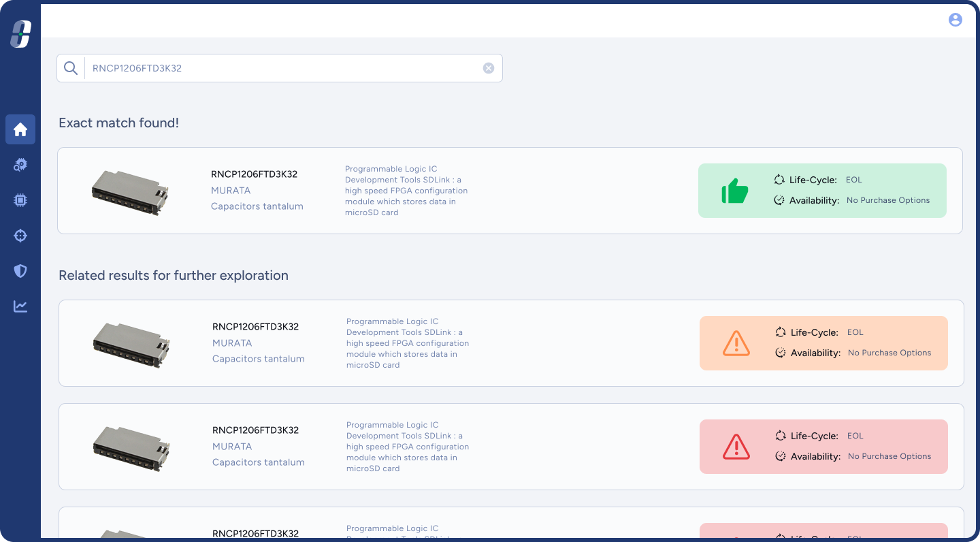Click EOL value in the green badge
This screenshot has height=542, width=980.
coord(854,180)
